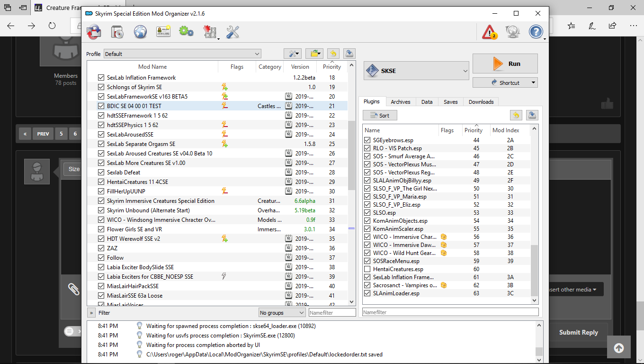
Task: Click scroll-to-top arrow on forum page
Action: pyautogui.click(x=618, y=348)
